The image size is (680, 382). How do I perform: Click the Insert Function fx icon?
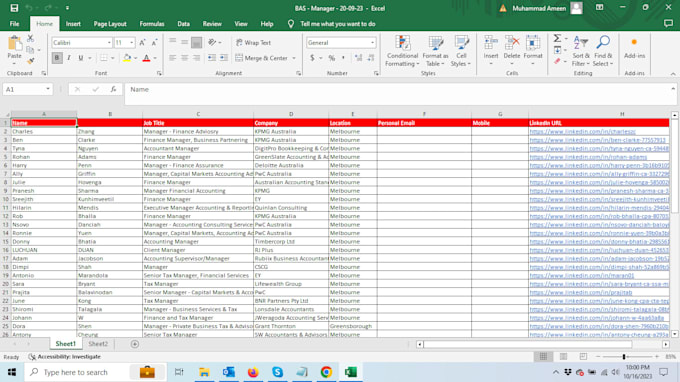click(x=113, y=89)
